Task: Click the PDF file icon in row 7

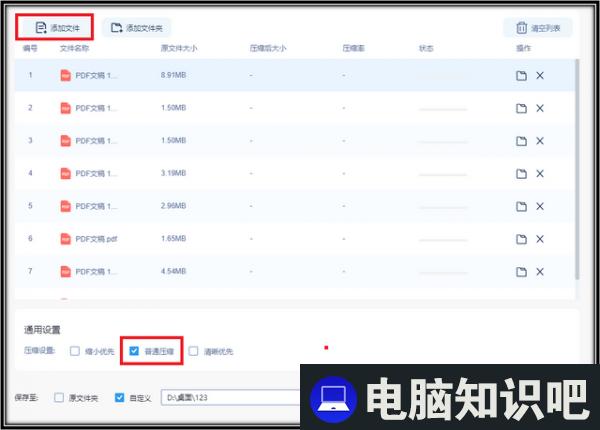Action: tap(65, 272)
